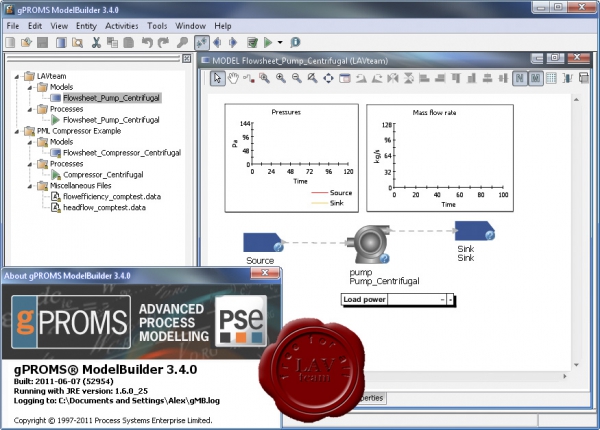Select the connection drawing tool
The height and width of the screenshot is (430, 600).
(249, 78)
